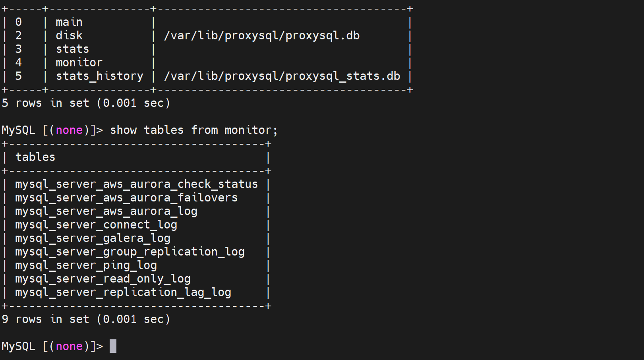This screenshot has height=360, width=644.
Task: Click the proxysql_stats.db file path
Action: (282, 76)
